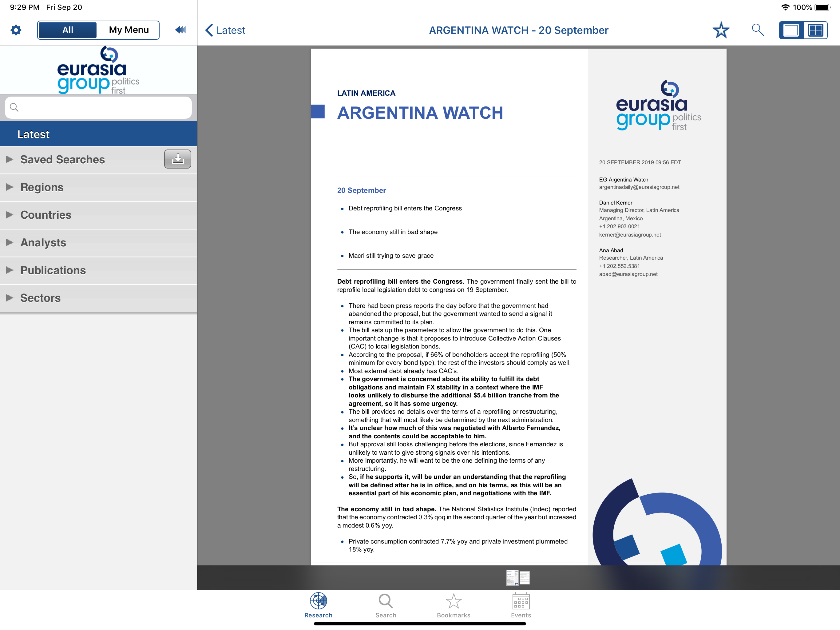Expand the Sectors section
The image size is (840, 630).
(98, 298)
